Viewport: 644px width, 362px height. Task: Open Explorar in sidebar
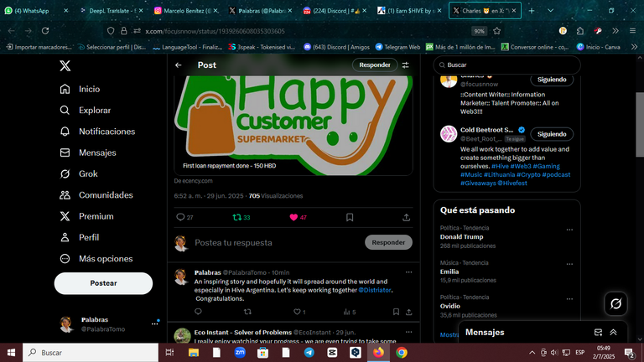[x=86, y=111]
